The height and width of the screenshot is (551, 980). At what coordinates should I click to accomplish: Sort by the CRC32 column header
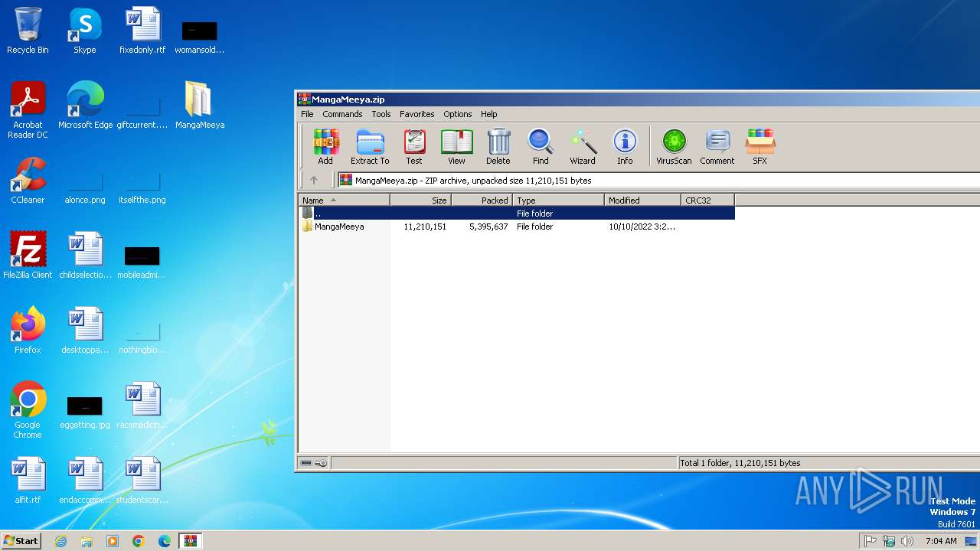pos(707,201)
